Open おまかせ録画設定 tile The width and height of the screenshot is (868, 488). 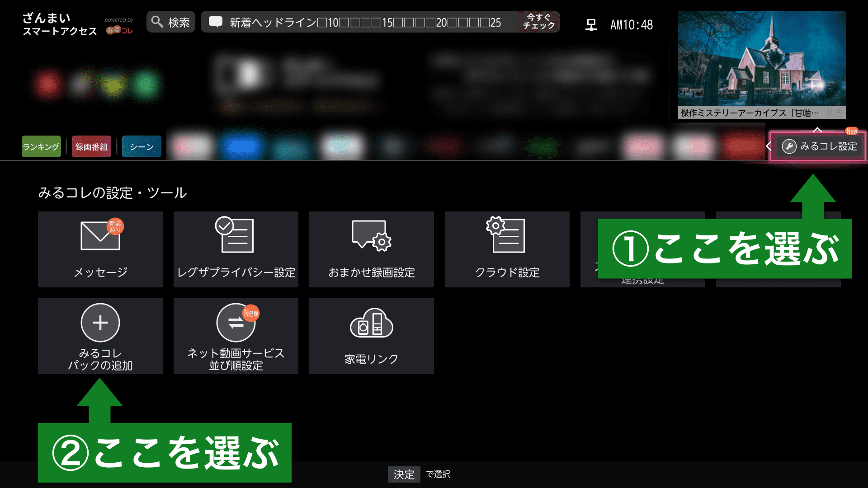(371, 249)
